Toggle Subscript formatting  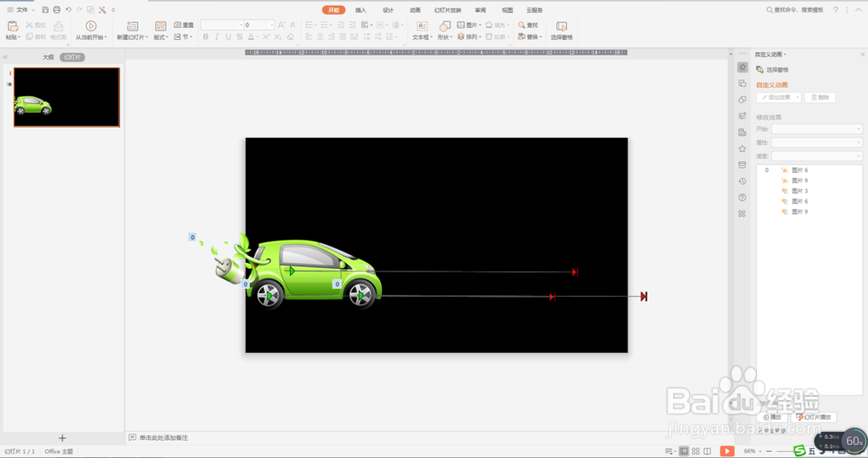(278, 37)
